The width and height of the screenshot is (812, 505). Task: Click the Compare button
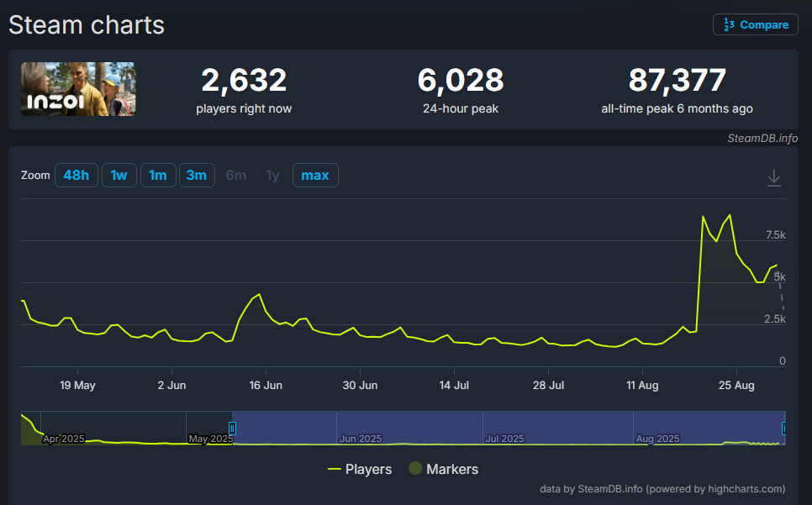(x=755, y=24)
